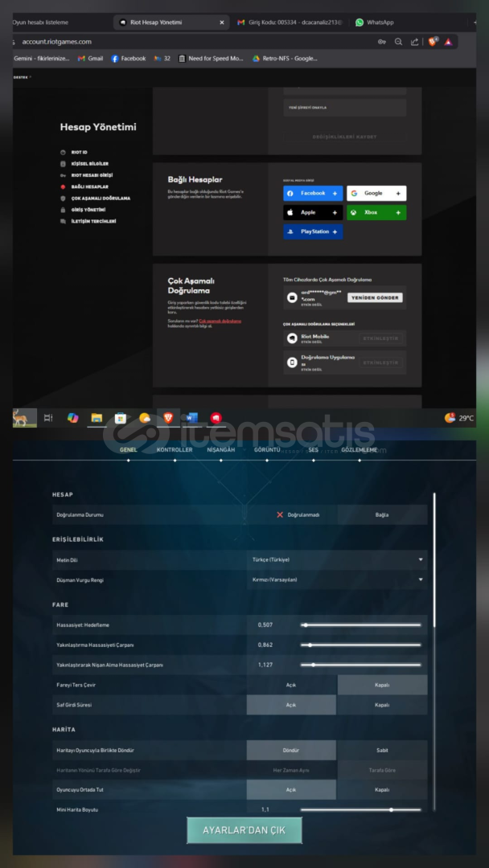
Task: Click the share page icon in address bar
Action: click(x=414, y=42)
